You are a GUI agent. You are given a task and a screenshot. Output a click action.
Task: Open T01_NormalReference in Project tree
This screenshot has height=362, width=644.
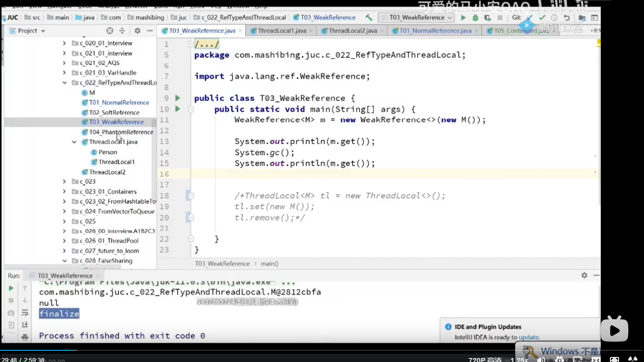tap(119, 102)
